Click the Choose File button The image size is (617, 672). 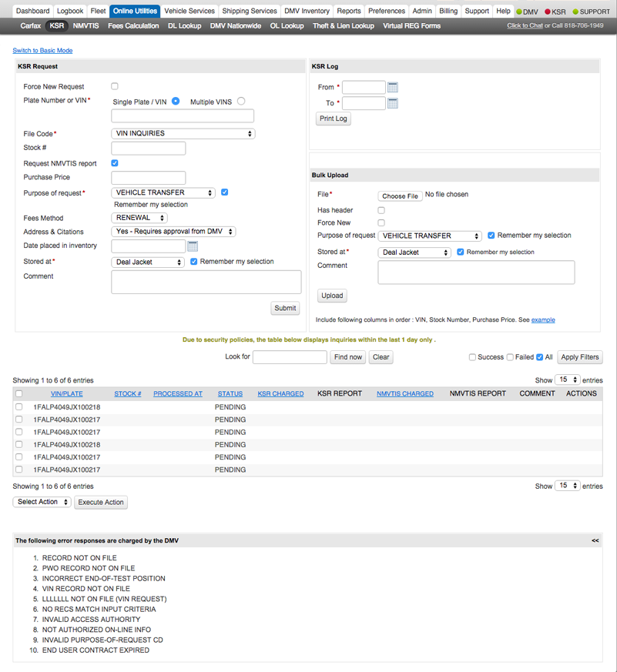click(x=400, y=196)
